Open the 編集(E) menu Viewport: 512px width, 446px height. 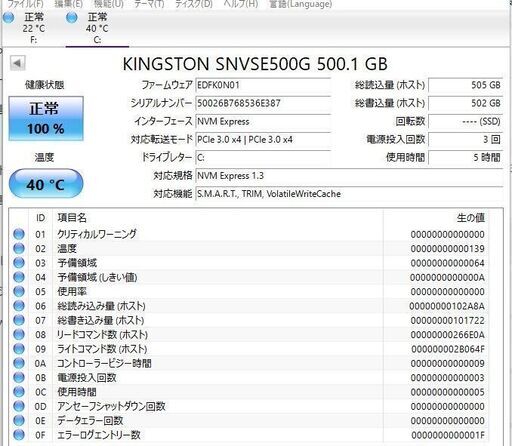tap(68, 4)
